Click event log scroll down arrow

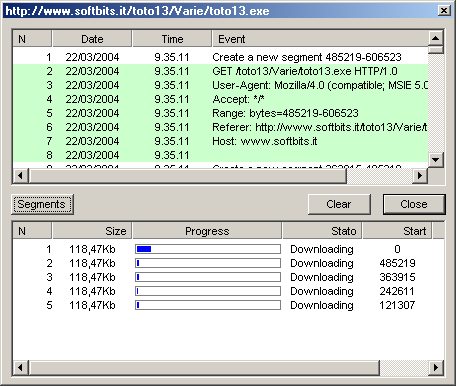[x=435, y=160]
